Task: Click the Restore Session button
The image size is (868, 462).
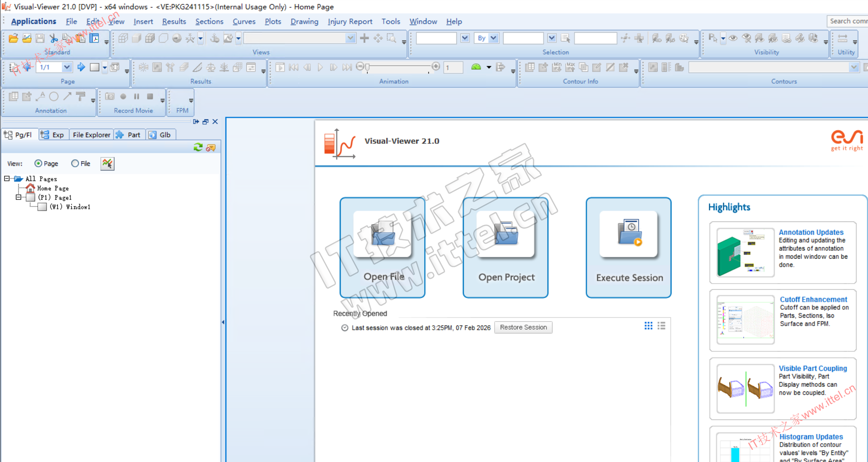Action: point(523,327)
